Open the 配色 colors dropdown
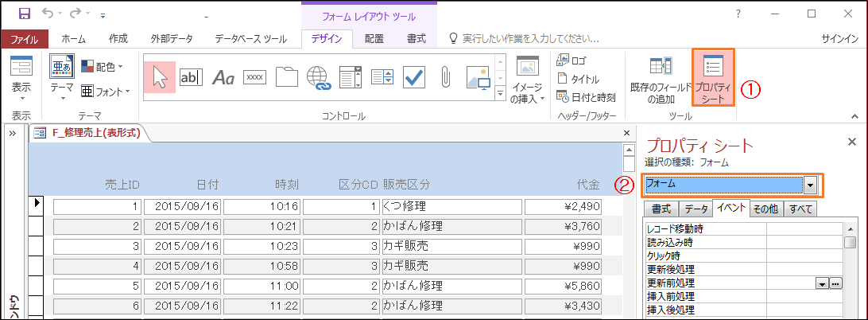This screenshot has width=868, height=320. tap(103, 67)
